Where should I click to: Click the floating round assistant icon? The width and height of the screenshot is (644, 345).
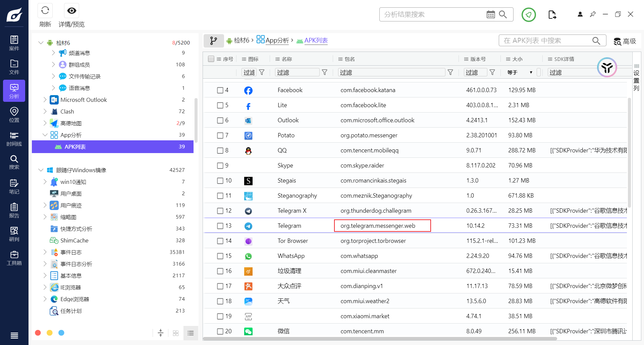pyautogui.click(x=607, y=67)
